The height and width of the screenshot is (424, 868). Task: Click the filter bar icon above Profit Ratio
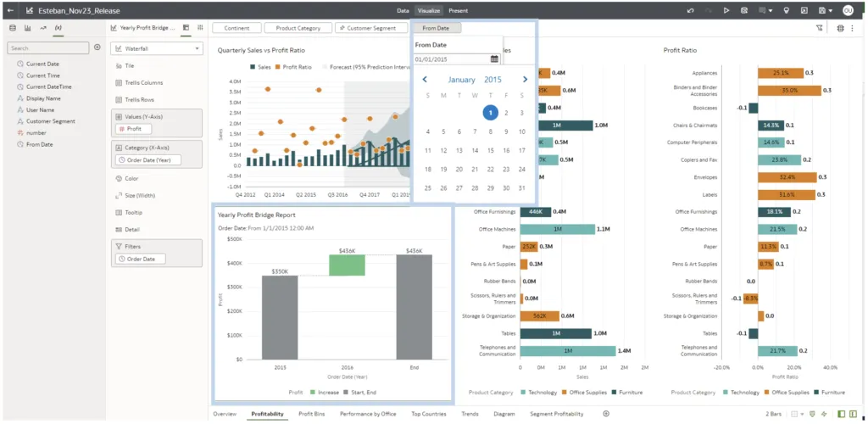point(820,28)
